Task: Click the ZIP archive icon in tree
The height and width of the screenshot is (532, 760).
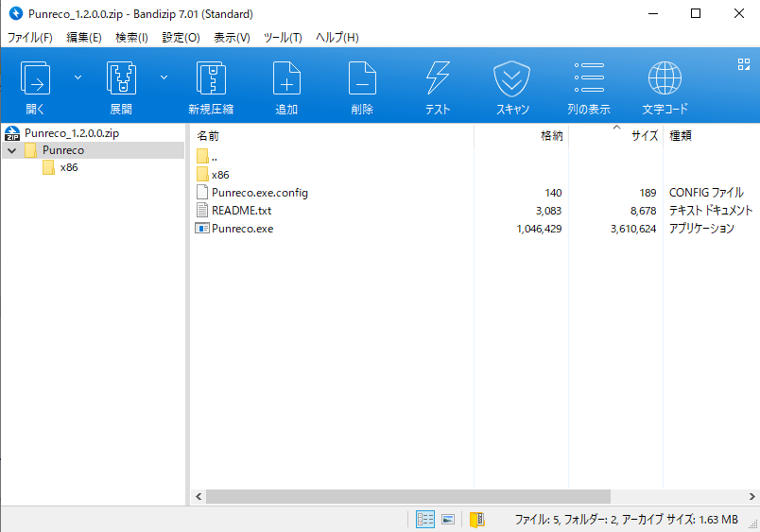Action: (12, 133)
